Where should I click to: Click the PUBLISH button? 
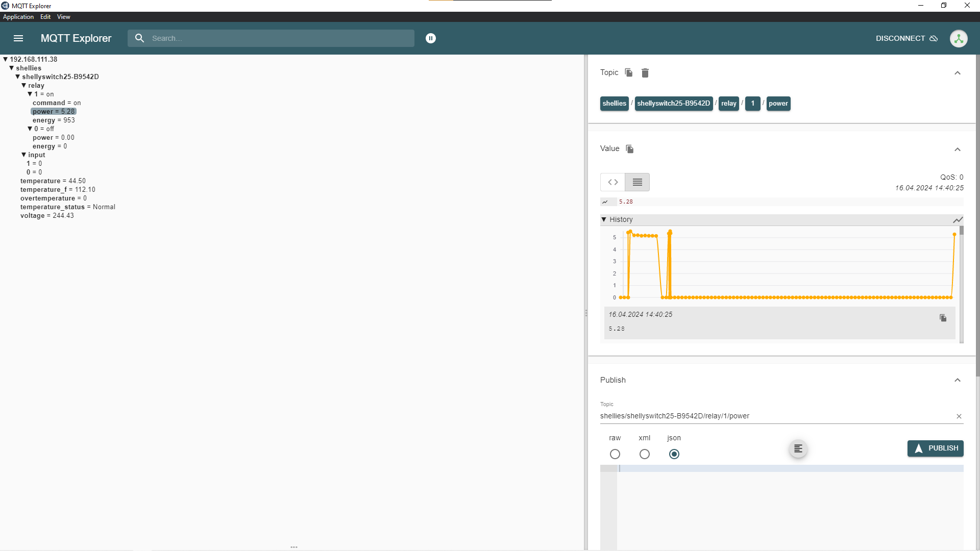(x=936, y=448)
